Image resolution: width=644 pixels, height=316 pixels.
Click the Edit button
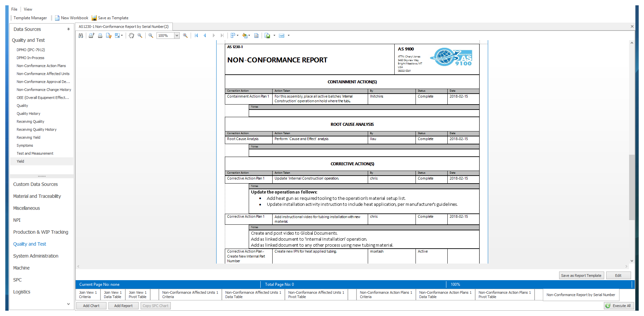tap(618, 276)
